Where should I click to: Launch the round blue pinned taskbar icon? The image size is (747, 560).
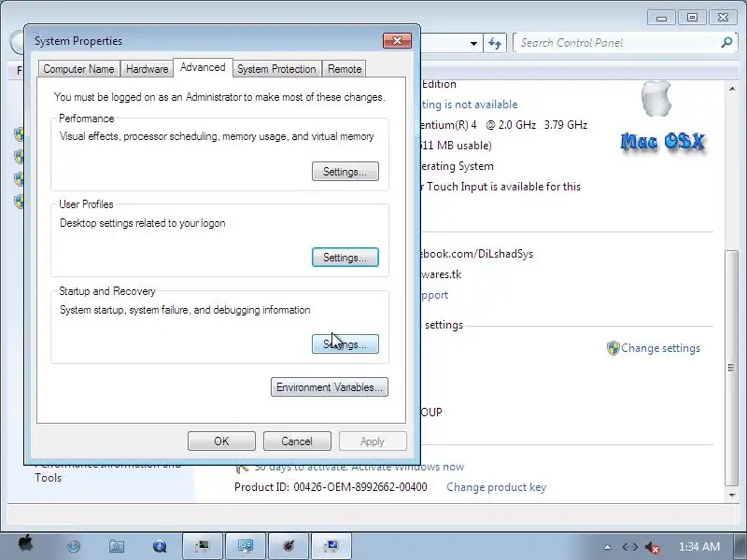tap(74, 546)
